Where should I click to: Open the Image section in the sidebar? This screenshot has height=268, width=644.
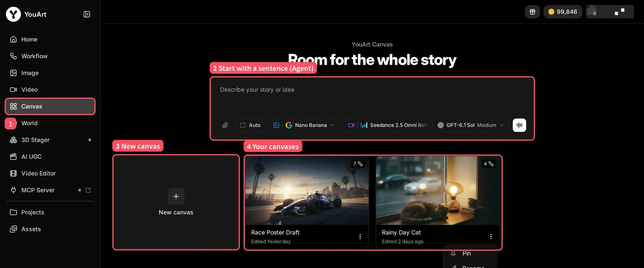[50, 73]
